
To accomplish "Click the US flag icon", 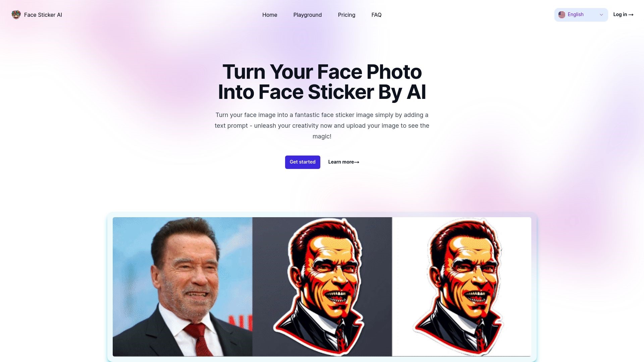I will [562, 15].
